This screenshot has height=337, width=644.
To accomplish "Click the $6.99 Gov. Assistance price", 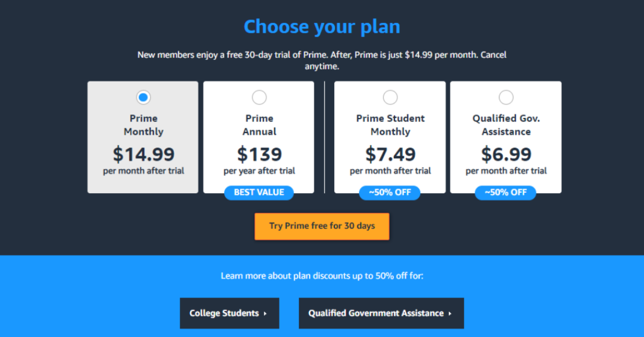I will 506,155.
